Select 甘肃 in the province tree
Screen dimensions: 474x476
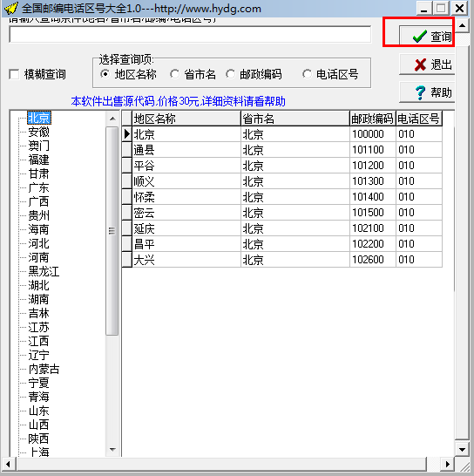38,173
